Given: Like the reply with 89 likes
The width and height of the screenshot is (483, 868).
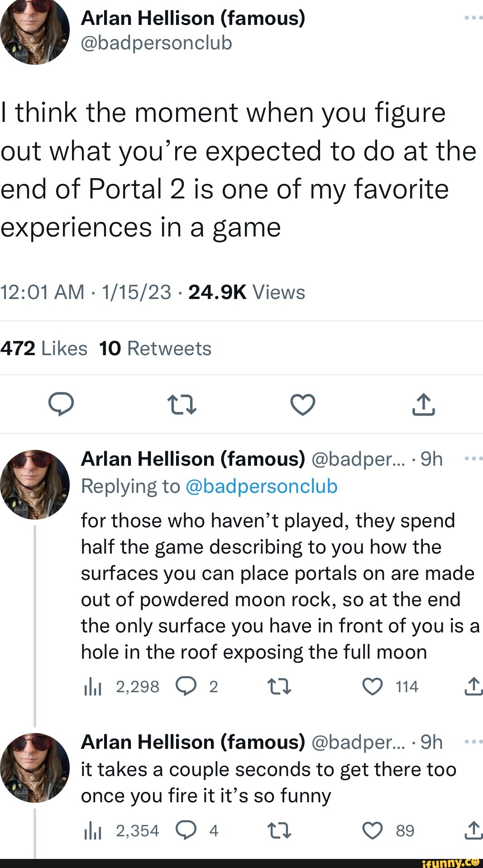Looking at the screenshot, I should click(x=373, y=830).
